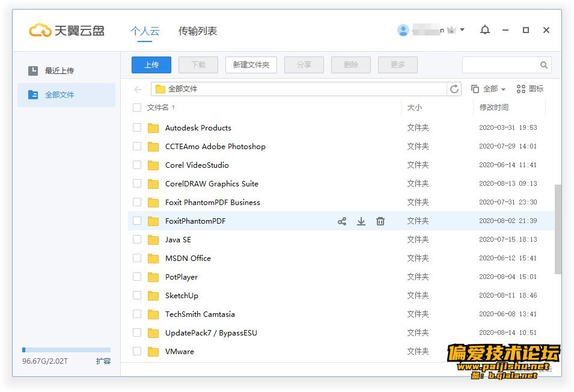Open 最近上传 in sidebar
The image size is (574, 392).
click(x=66, y=70)
